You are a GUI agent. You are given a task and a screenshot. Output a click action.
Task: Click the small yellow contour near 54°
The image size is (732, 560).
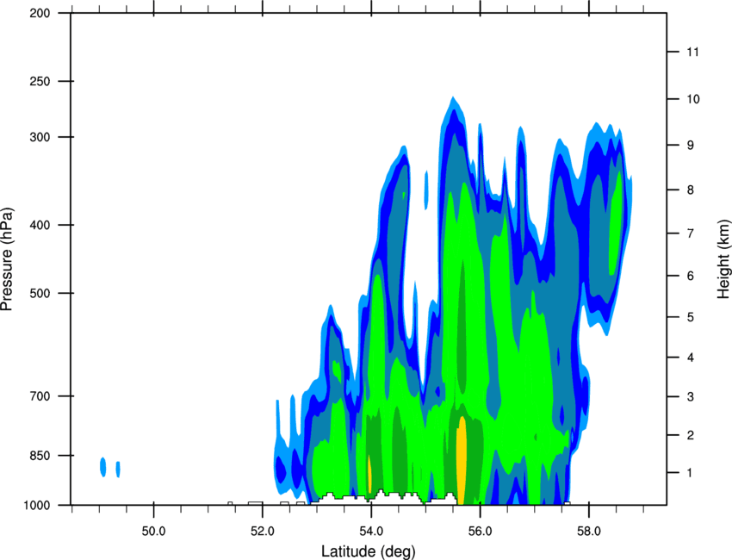[369, 474]
